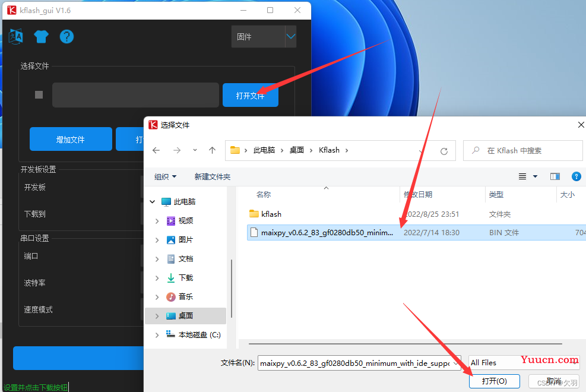Open the help question mark icon in kflash_gui
The image size is (586, 392).
click(x=66, y=37)
